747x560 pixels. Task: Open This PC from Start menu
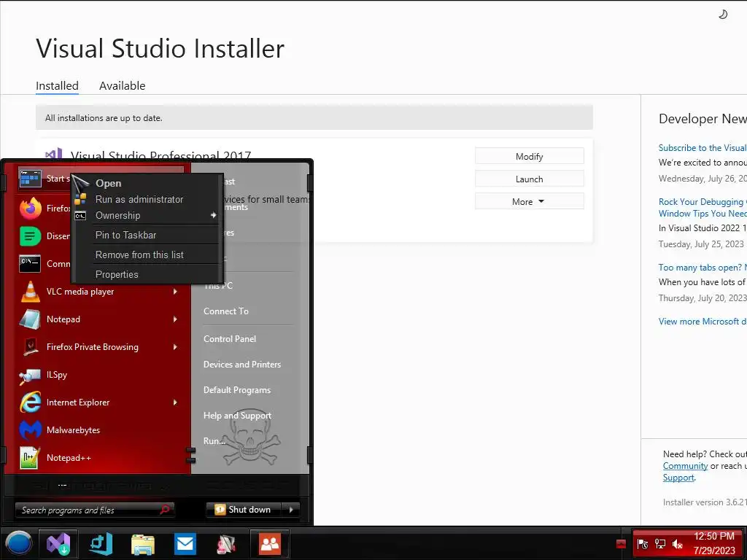click(218, 286)
